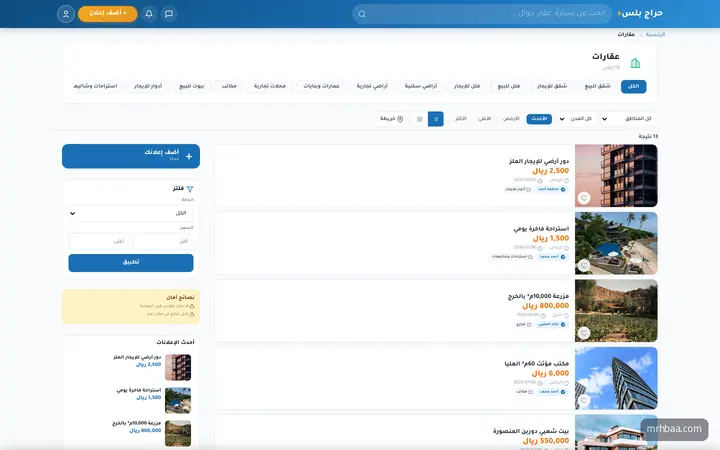This screenshot has width=720, height=450.
Task: Select the أراضي سكنية tab
Action: click(x=421, y=86)
